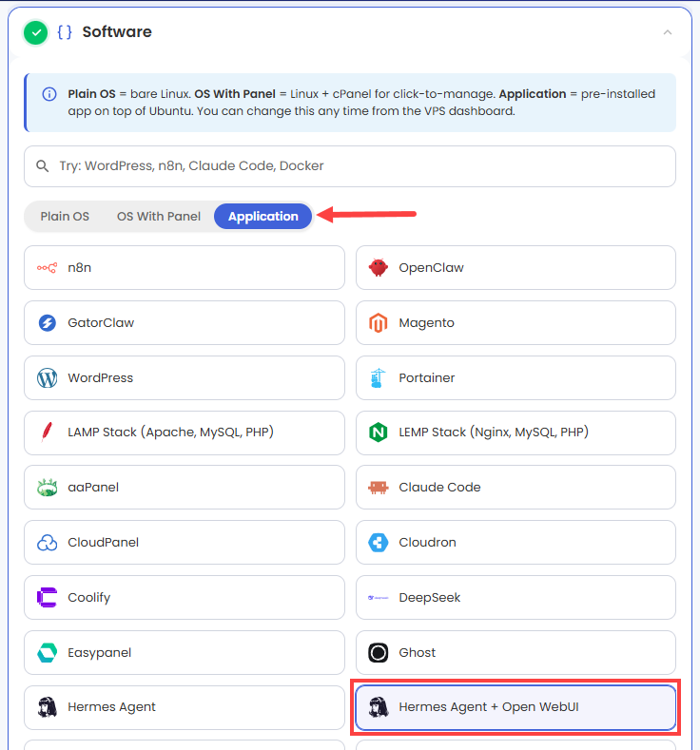Click the left-column 'Hermes Agent' text
The image size is (700, 750).
pyautogui.click(x=111, y=707)
